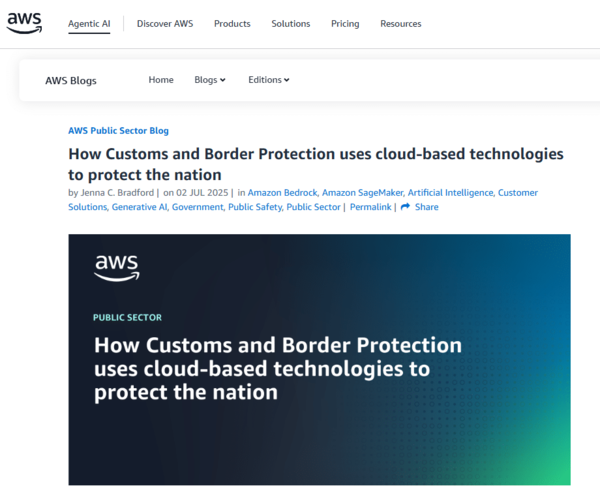Screen dimensions: 600x488
Task: Open the article Permalink
Action: tap(370, 207)
